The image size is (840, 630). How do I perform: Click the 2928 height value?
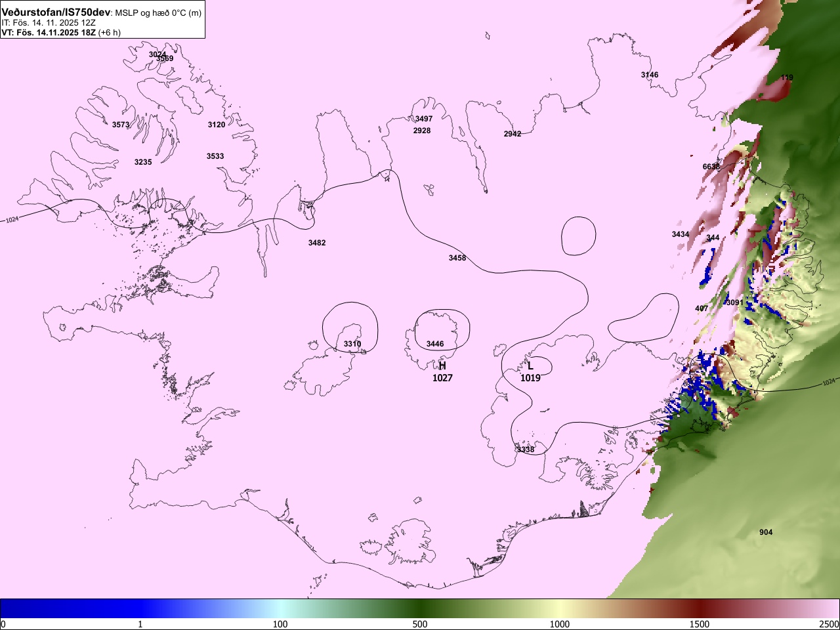(x=422, y=131)
